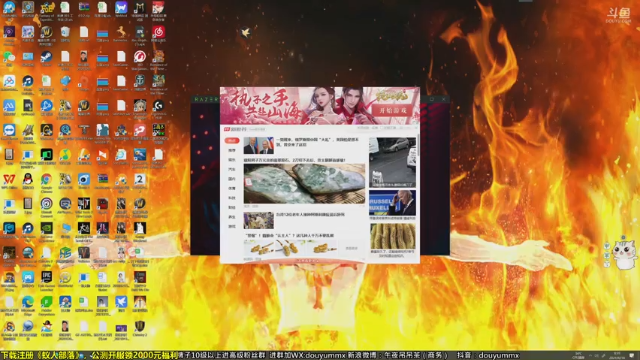Open the green Fiddler shortcut
The image size is (640, 360).
[47, 302]
